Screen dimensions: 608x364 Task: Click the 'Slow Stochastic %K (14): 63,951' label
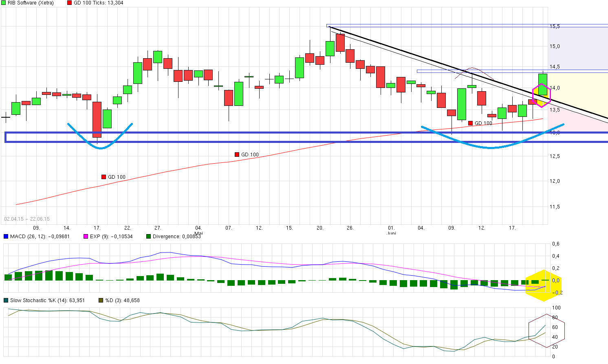48,300
